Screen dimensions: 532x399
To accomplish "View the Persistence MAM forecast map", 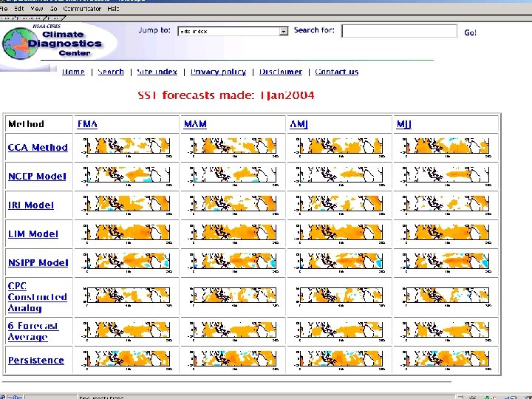I will [233, 360].
